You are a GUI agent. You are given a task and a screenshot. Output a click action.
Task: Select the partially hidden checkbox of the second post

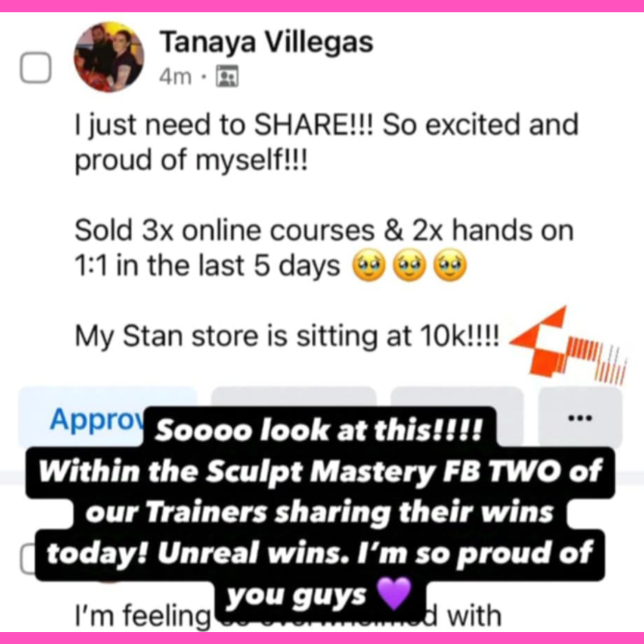point(27,558)
